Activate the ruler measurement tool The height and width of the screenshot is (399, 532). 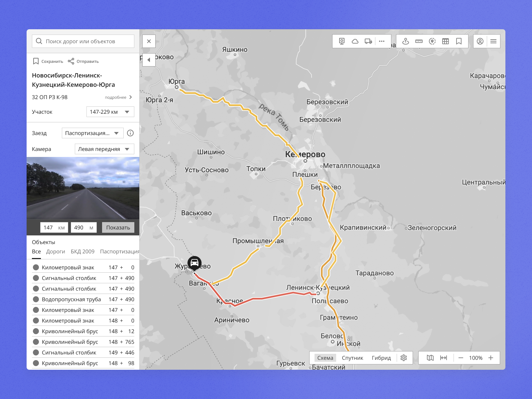tap(419, 41)
